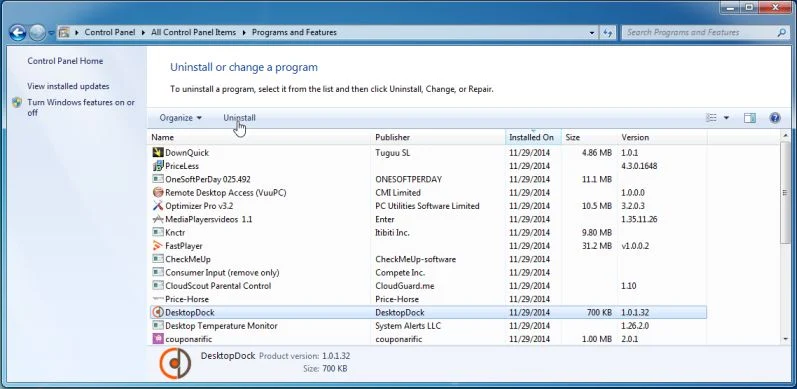797x389 pixels.
Task: Click the Back navigation arrow button
Action: click(17, 33)
